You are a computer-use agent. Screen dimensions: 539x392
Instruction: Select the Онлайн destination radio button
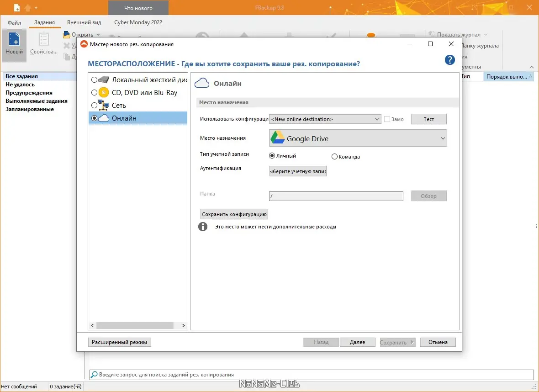[x=94, y=118]
